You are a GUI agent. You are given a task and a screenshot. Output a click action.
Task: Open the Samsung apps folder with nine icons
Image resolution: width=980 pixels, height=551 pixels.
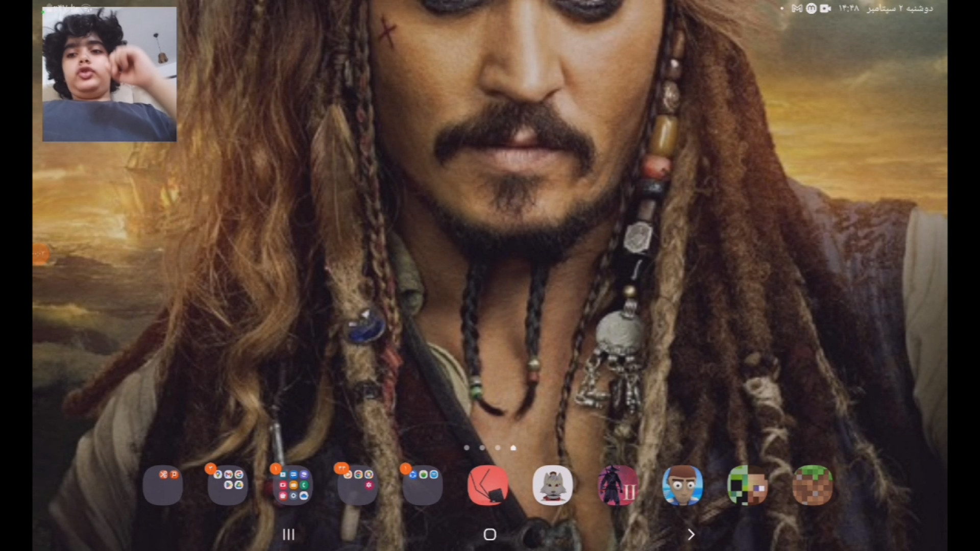[292, 485]
